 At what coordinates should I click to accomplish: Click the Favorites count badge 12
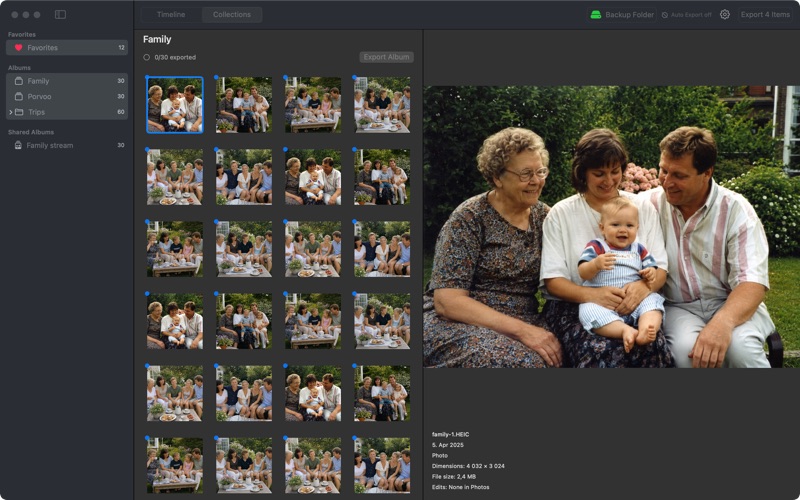tap(121, 47)
